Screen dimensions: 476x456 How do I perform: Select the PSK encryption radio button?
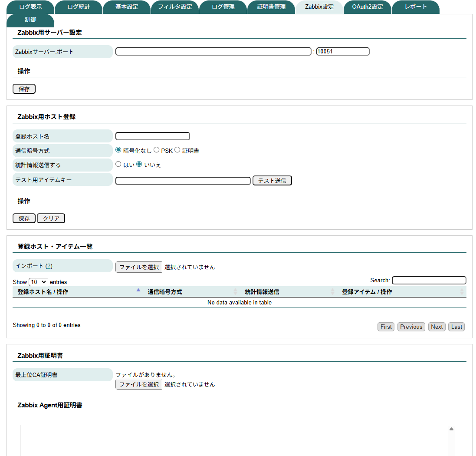[x=156, y=150]
